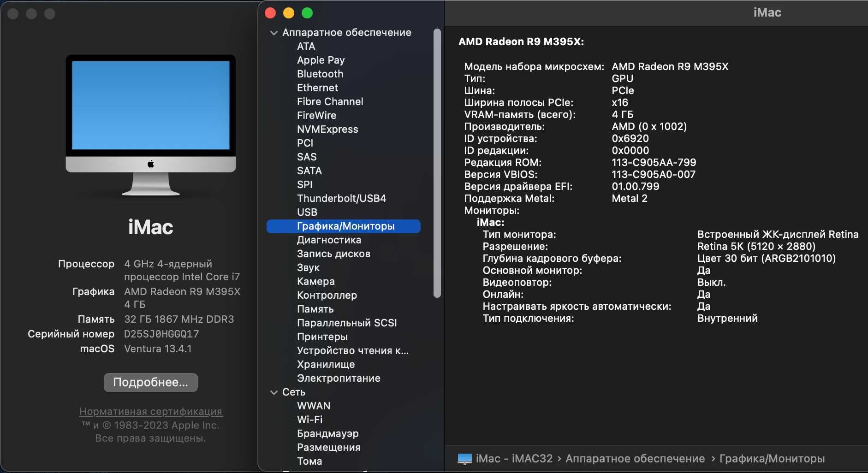The image size is (868, 473).
Task: Click the 32 ГБ 1867 MHz DDR3 value
Action: click(x=179, y=319)
